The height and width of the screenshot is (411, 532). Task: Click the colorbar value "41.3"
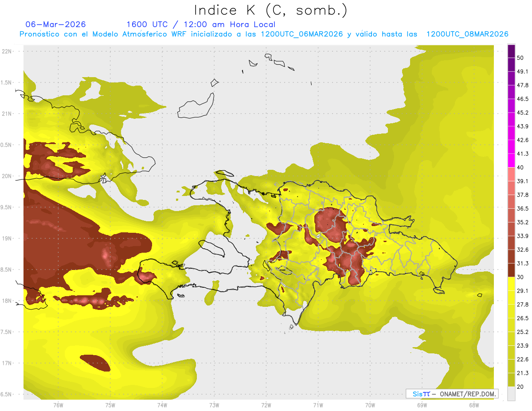pyautogui.click(x=523, y=154)
